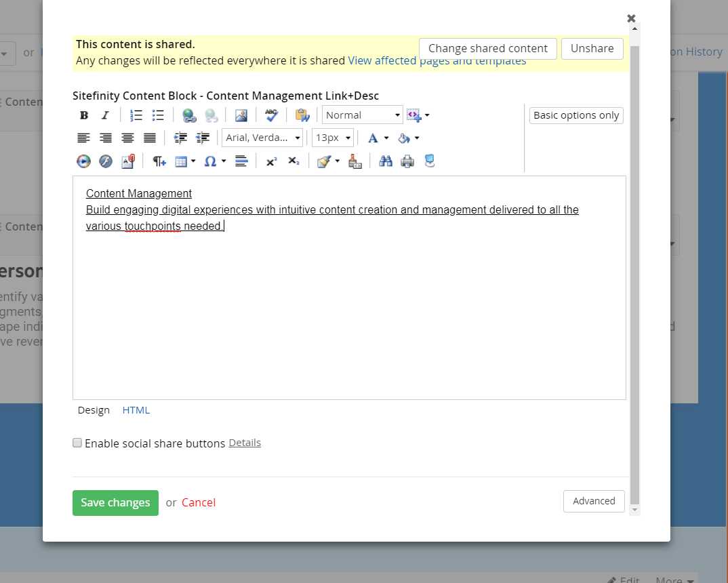Run the spell checker
Viewport: 728px width, 583px height.
(x=271, y=115)
